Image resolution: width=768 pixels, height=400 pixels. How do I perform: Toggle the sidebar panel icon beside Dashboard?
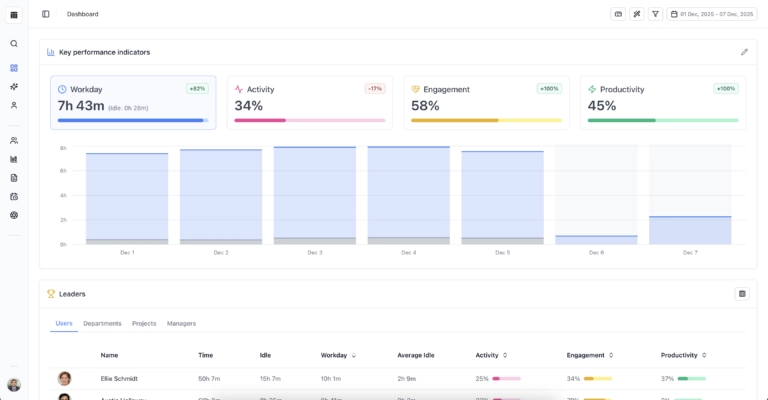(46, 14)
